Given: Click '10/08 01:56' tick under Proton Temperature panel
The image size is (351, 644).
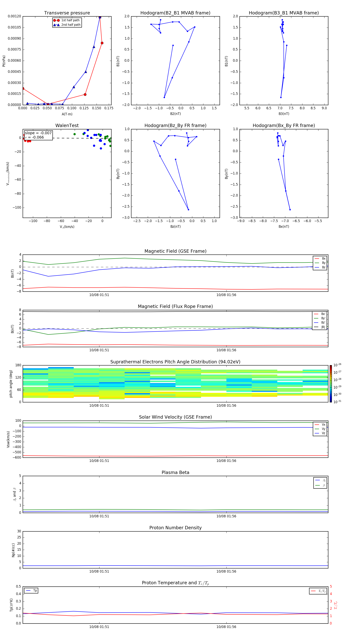Looking at the screenshot, I should [226, 627].
